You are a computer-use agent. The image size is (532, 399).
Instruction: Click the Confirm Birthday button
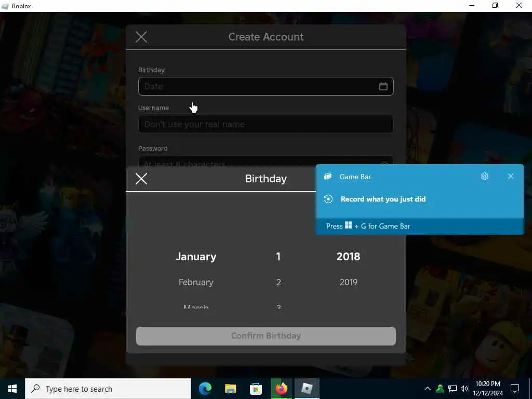click(265, 336)
